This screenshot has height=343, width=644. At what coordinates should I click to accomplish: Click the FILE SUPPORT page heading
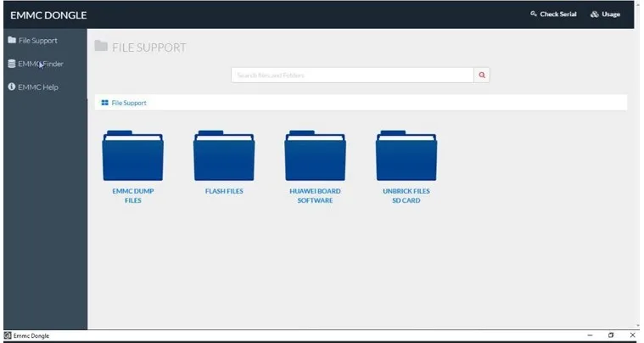point(149,48)
